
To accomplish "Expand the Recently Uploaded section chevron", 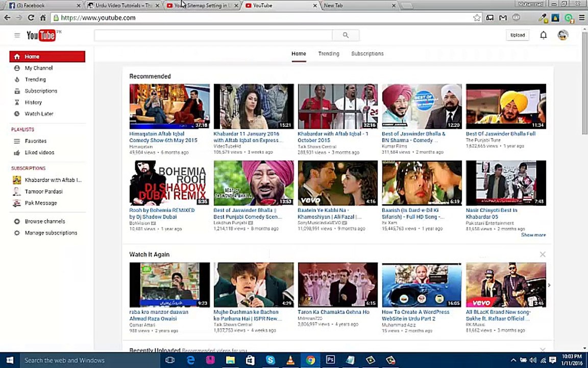I will (x=542, y=350).
